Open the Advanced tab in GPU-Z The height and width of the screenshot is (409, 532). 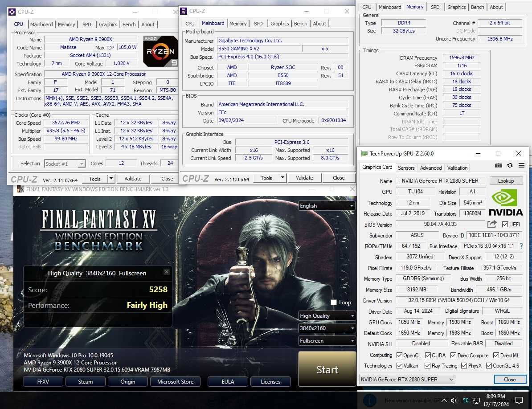[430, 168]
